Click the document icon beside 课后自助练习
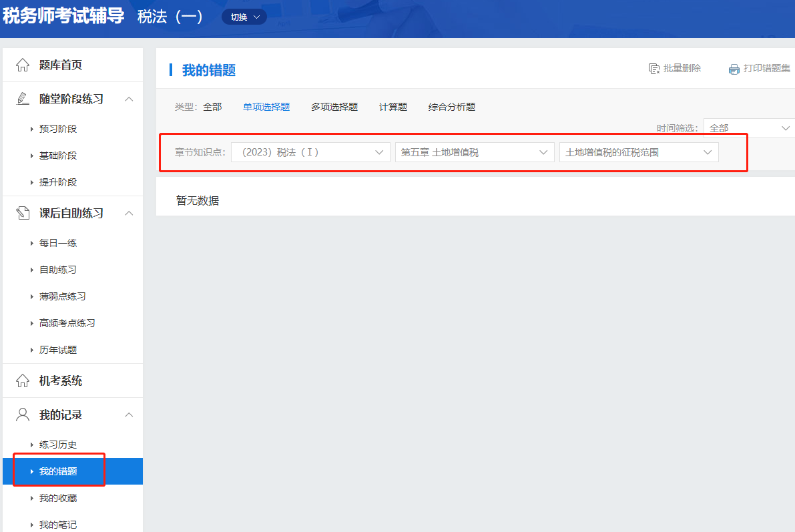The width and height of the screenshot is (795, 532). pos(23,213)
